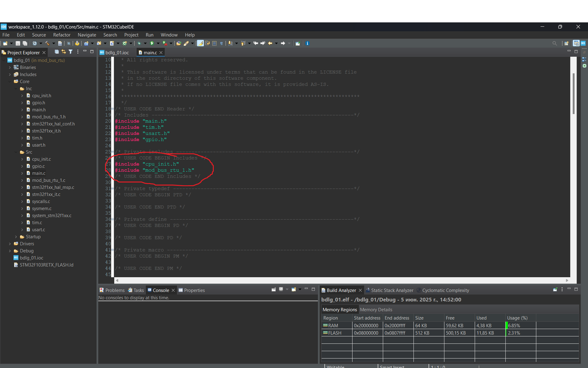Open the Refactor menu
Image resolution: width=588 pixels, height=368 pixels.
[62, 35]
